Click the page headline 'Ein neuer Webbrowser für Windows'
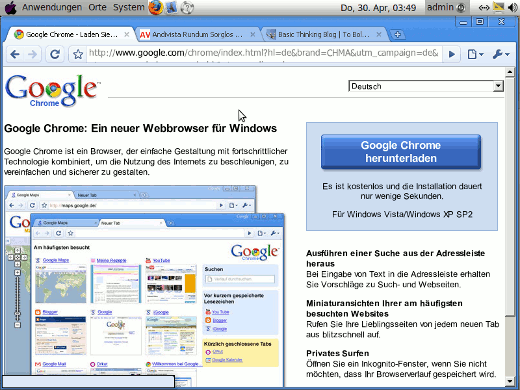 click(184, 128)
